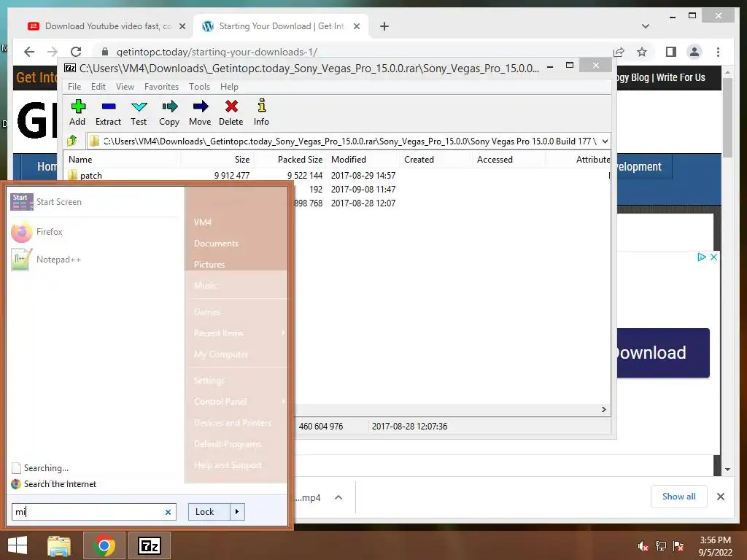Click the Lock button
The image size is (747, 560).
[209, 512]
